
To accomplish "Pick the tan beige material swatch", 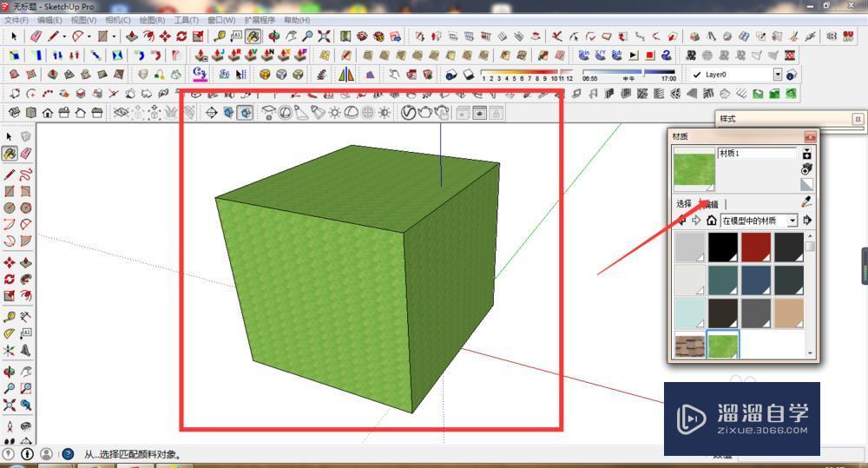I will click(789, 313).
